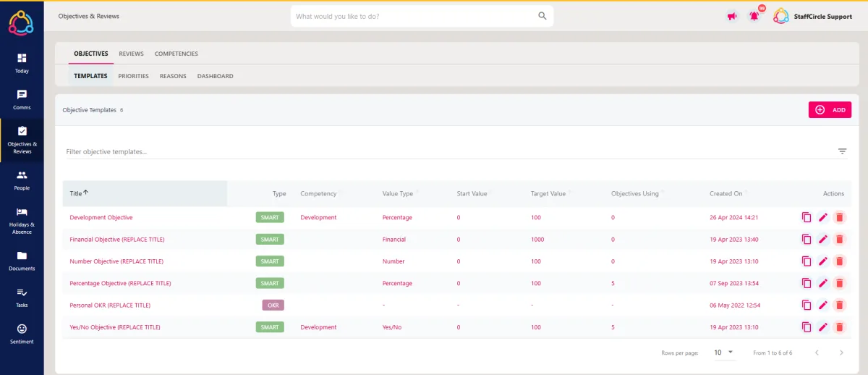Screen dimensions: 868x375
Task: Select the Reasons sub-tab
Action: point(173,76)
